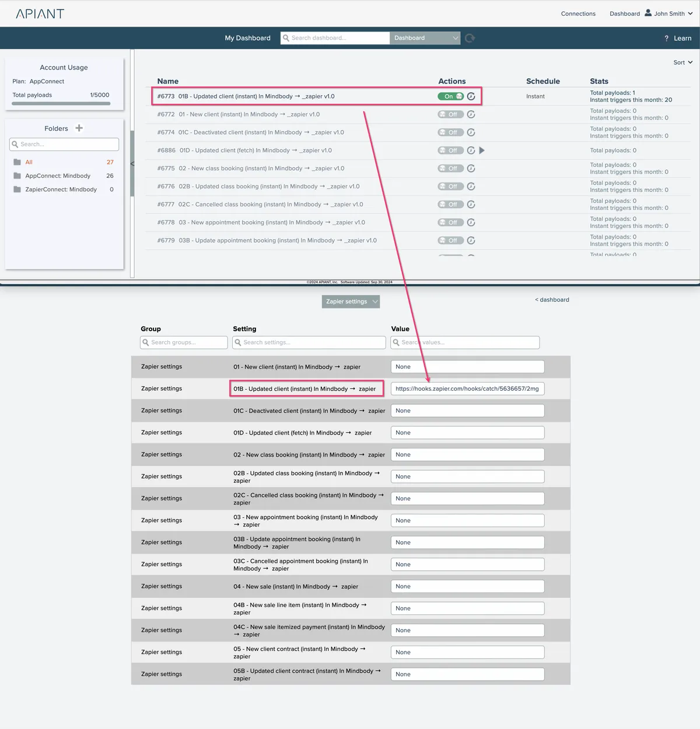The image size is (700, 729).
Task: Turn on automation #6779 toggle
Action: pos(451,240)
